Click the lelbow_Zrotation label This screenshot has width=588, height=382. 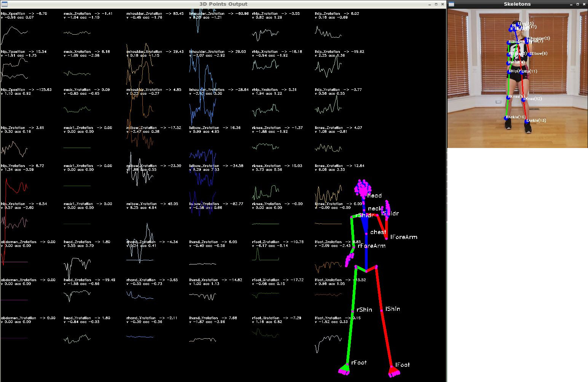click(x=204, y=127)
